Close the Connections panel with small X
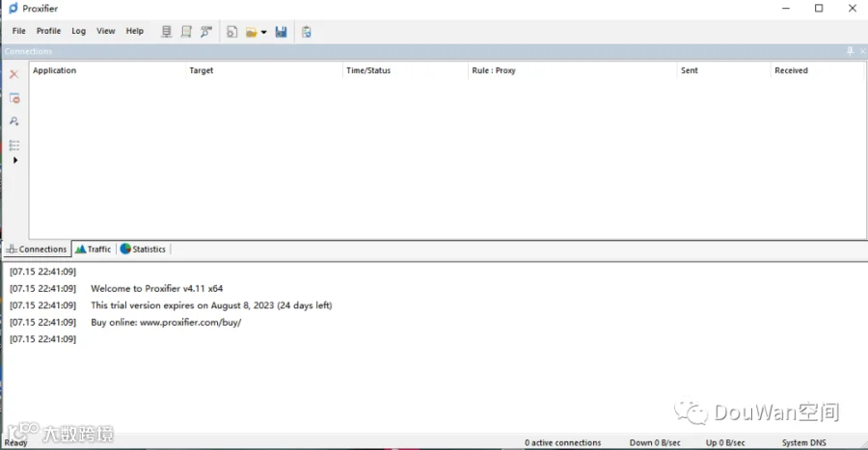Viewport: 868px width, 450px height. [862, 51]
